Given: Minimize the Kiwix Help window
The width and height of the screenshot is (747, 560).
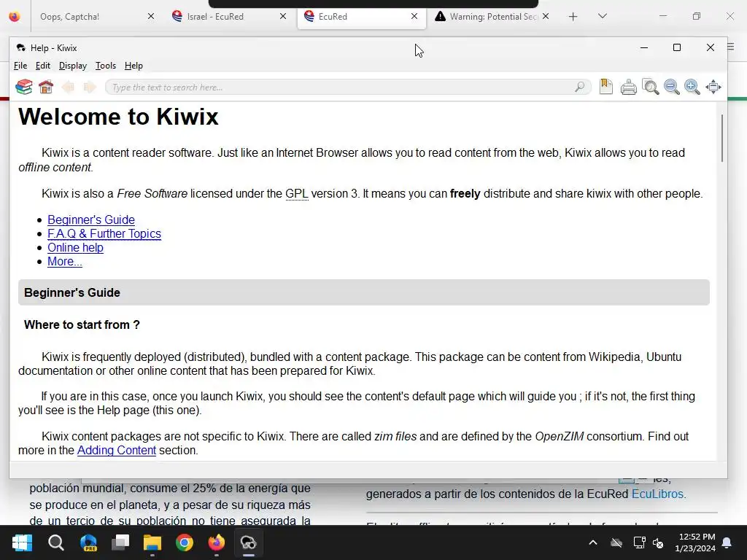Looking at the screenshot, I should (644, 47).
